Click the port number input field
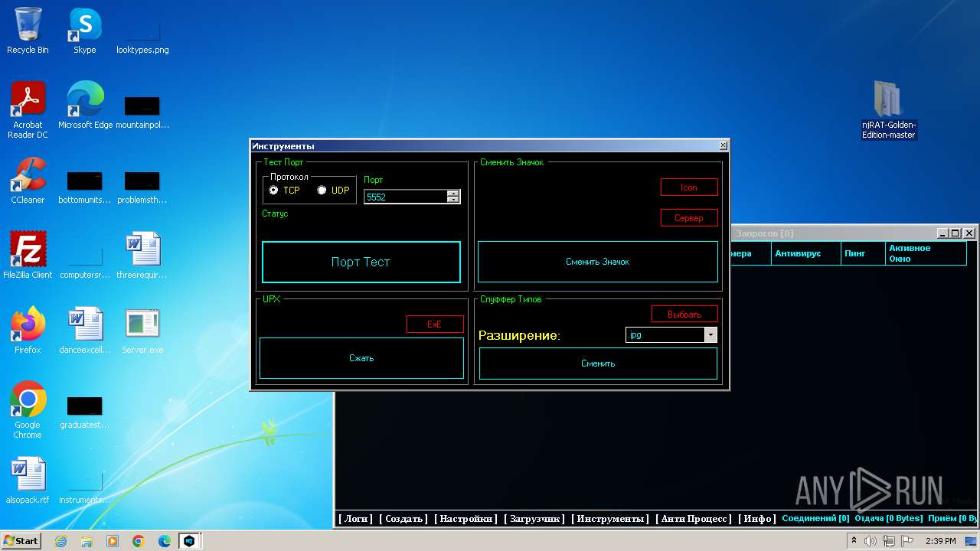The image size is (980, 551). (x=406, y=197)
